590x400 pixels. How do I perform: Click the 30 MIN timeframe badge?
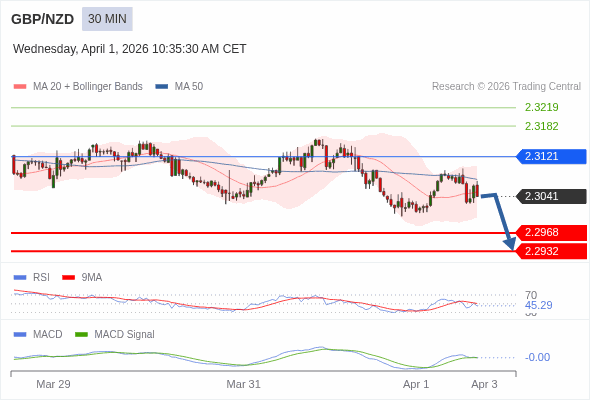(107, 19)
